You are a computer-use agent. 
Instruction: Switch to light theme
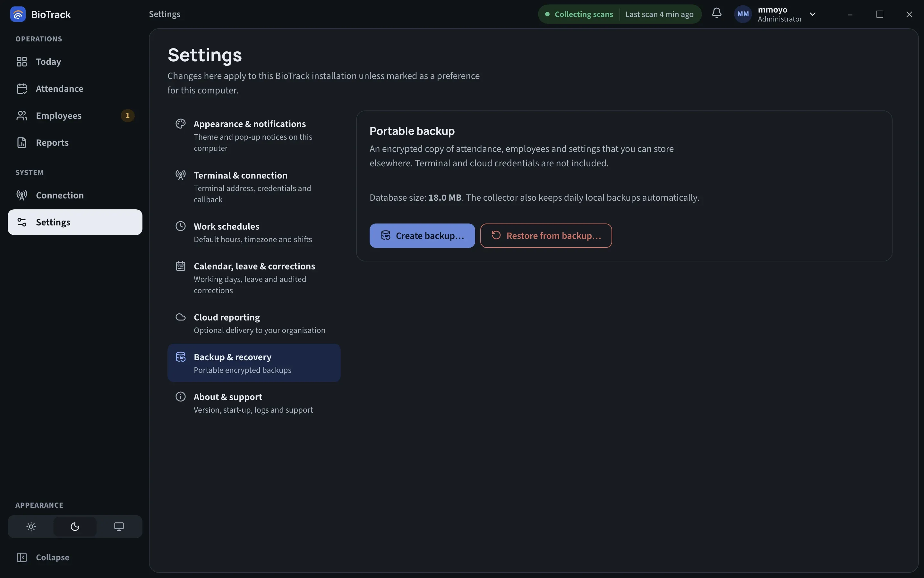tap(31, 526)
